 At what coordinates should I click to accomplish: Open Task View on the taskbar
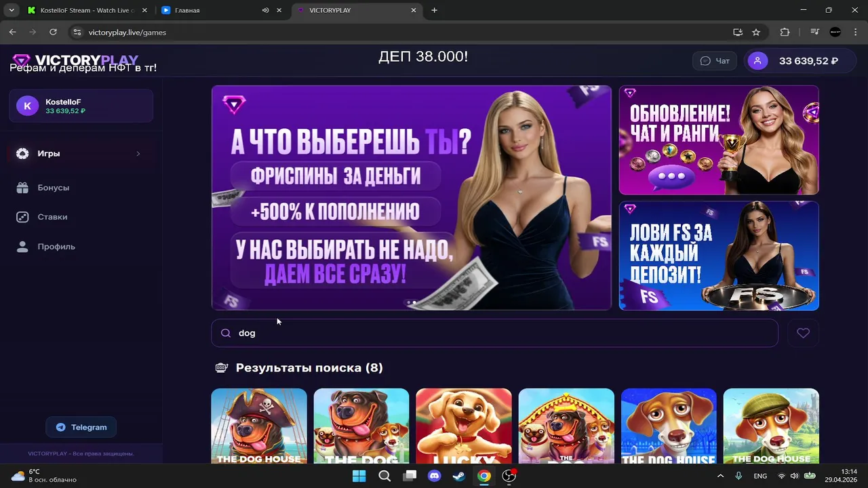tap(410, 476)
